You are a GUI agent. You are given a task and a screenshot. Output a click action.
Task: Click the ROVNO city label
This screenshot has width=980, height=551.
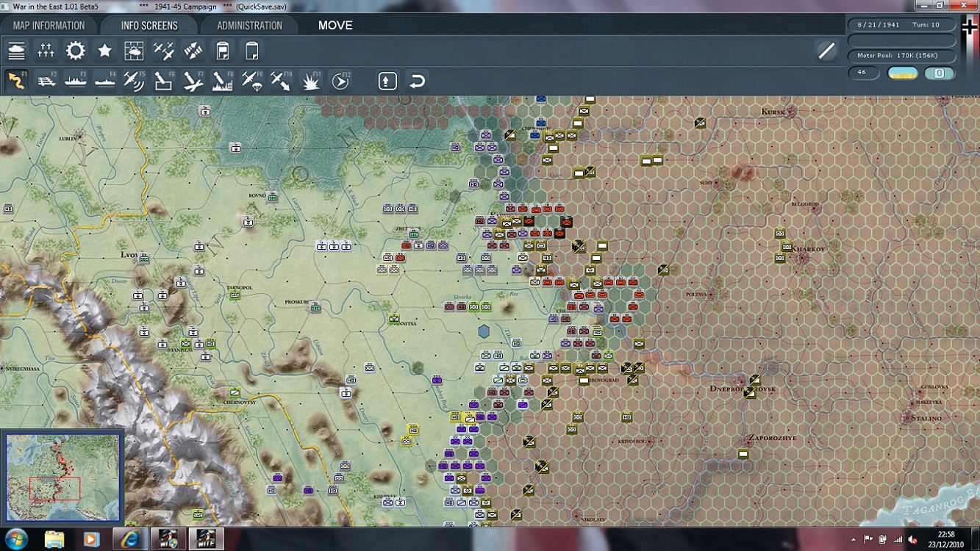[x=257, y=195]
